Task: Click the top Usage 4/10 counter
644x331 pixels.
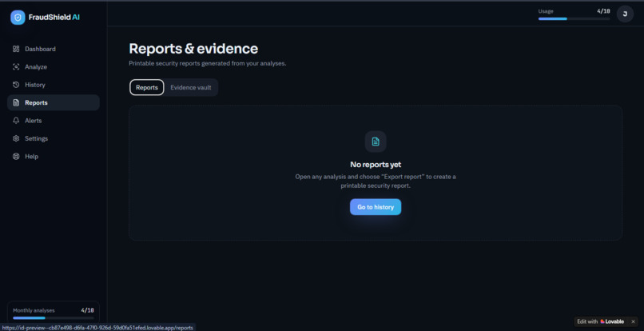Action: click(x=603, y=11)
